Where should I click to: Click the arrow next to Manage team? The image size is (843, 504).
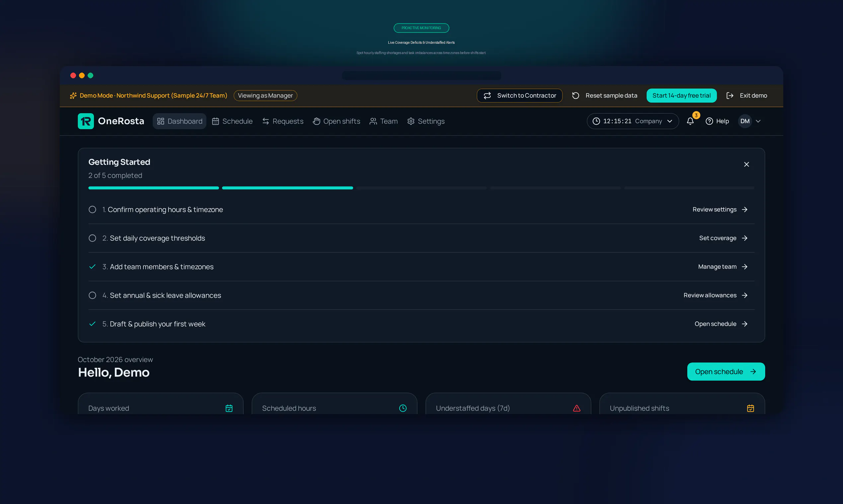point(745,267)
